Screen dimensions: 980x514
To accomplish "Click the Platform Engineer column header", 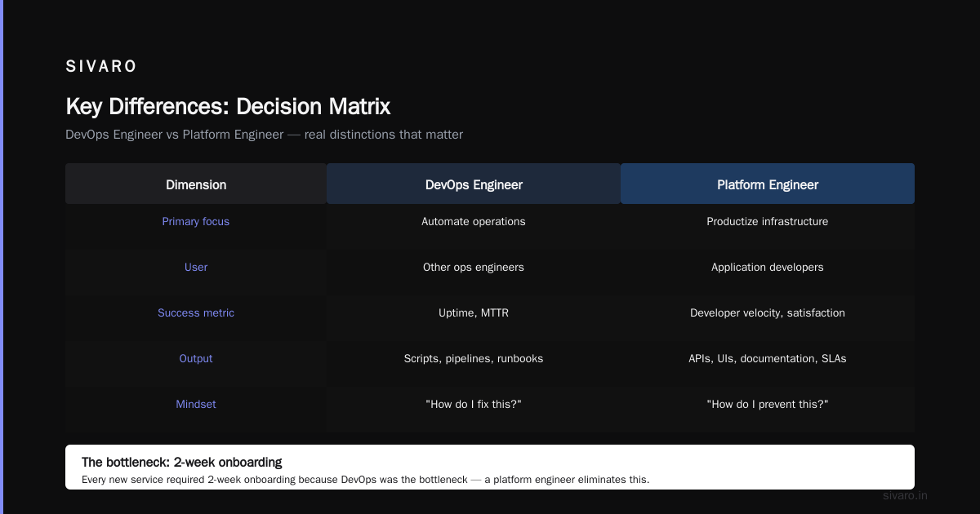I will (x=768, y=184).
